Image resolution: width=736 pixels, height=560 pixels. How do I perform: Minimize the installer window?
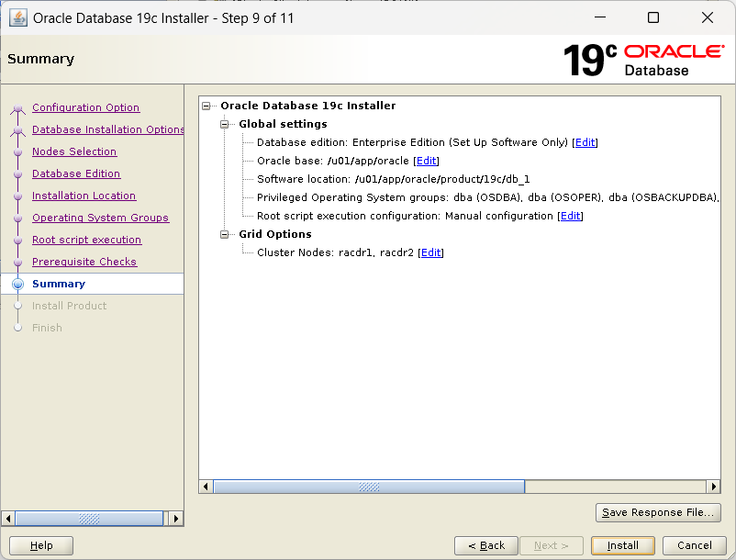click(x=600, y=17)
